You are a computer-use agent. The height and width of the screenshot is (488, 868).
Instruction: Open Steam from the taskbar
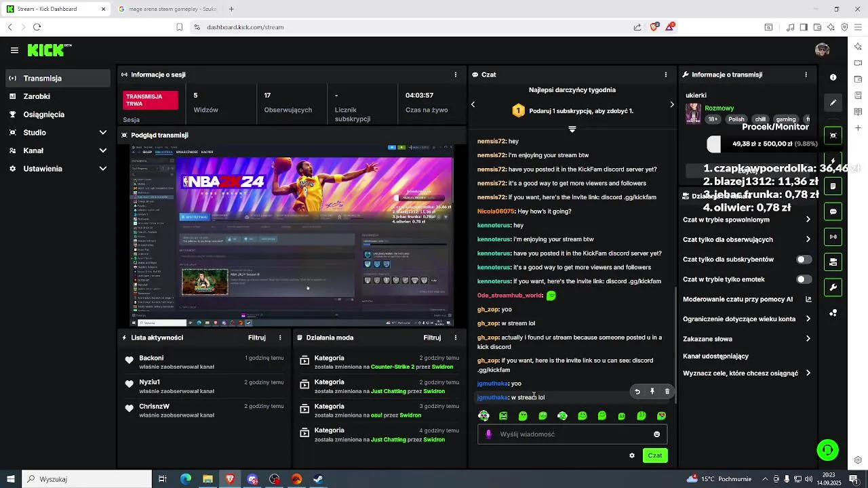[317, 479]
